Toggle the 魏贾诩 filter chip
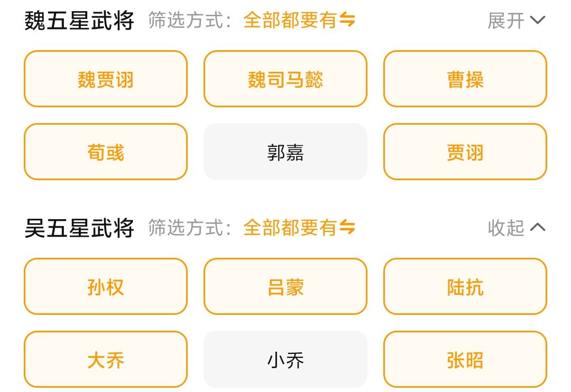The height and width of the screenshot is (392, 571). point(106,79)
